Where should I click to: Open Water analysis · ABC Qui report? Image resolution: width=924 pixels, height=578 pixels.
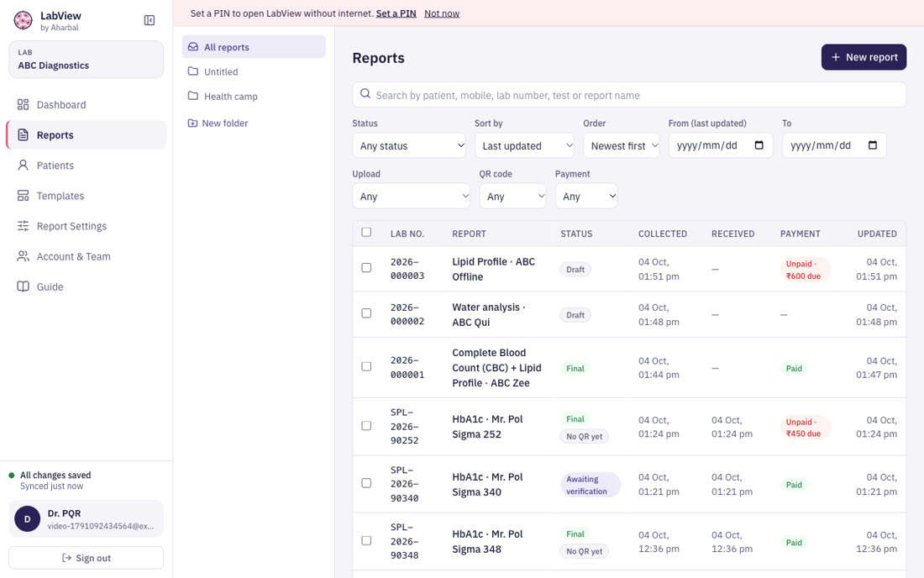click(489, 315)
